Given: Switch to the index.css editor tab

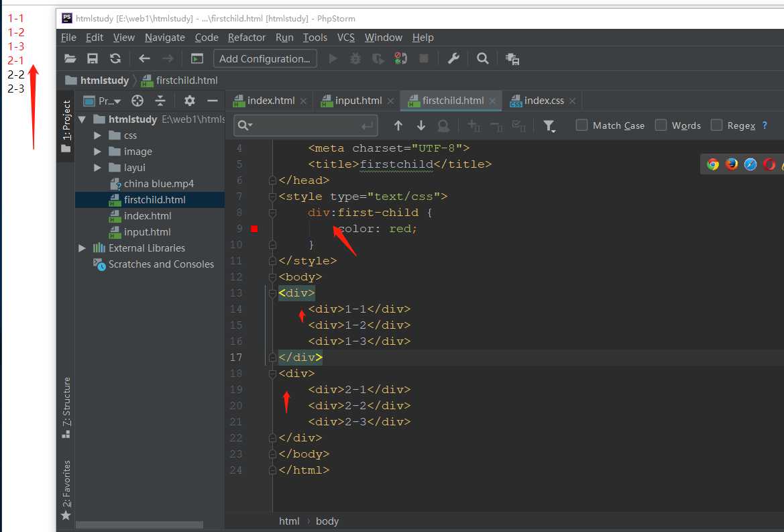Looking at the screenshot, I should (543, 101).
